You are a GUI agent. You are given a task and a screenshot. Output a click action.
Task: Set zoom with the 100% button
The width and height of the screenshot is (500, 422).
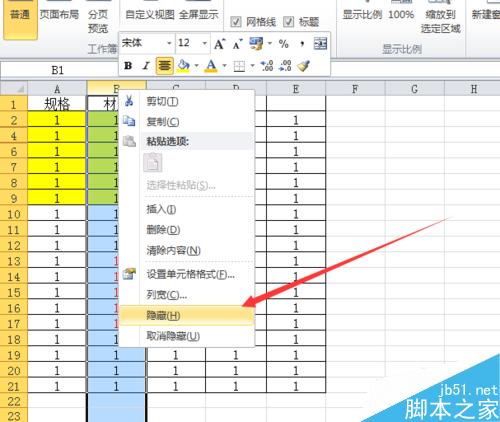(x=401, y=14)
